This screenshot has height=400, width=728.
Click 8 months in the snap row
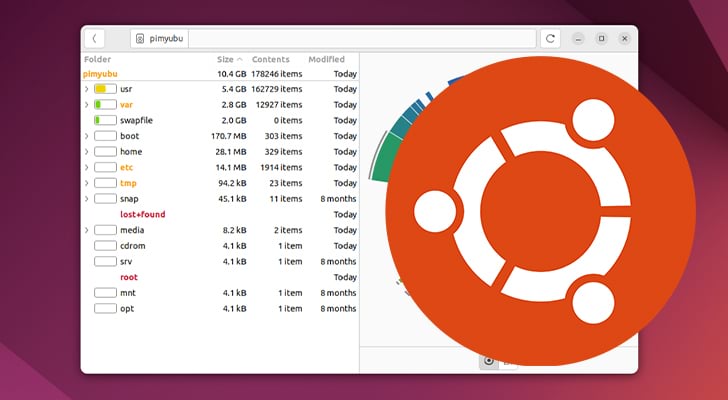click(338, 199)
